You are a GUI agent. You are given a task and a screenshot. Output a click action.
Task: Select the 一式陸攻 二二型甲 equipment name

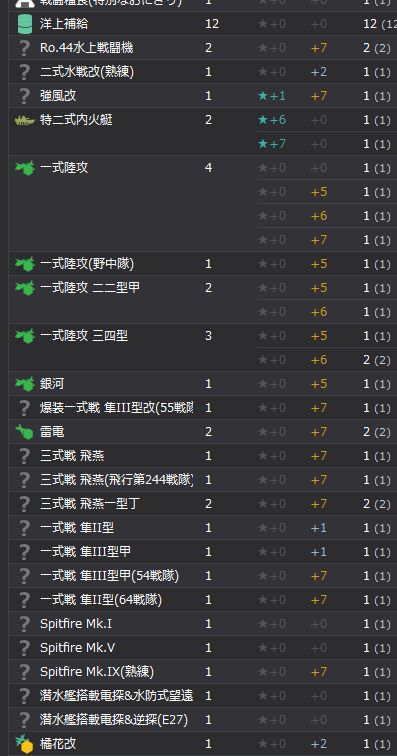(90, 288)
